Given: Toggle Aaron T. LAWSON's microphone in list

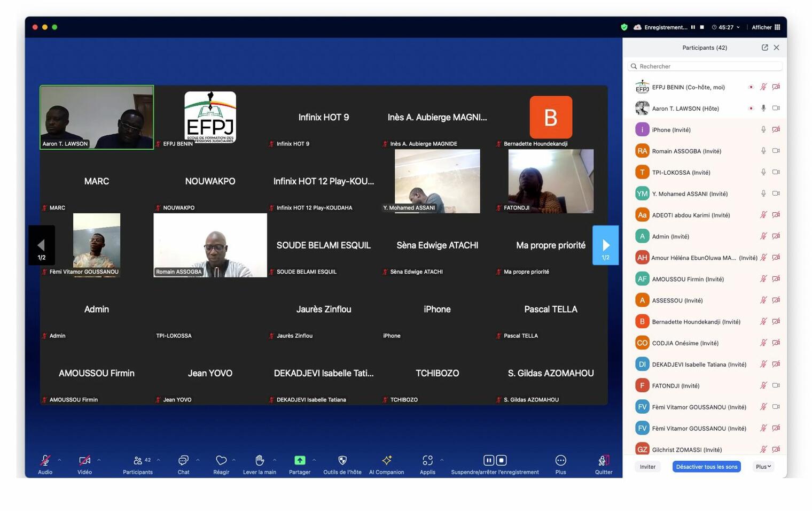Looking at the screenshot, I should coord(763,109).
